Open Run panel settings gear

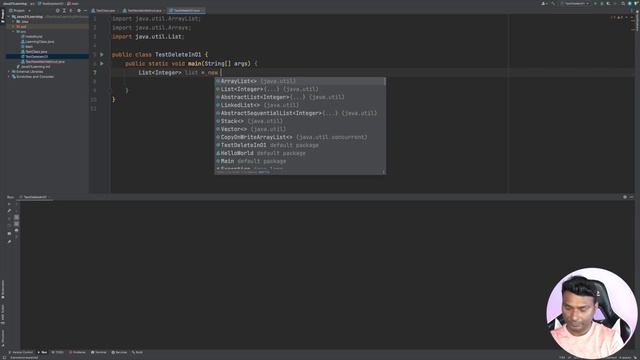[x=625, y=197]
